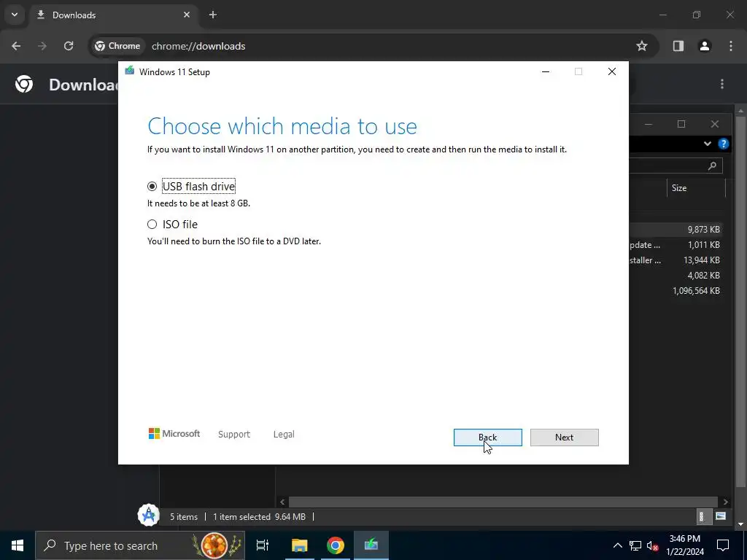Open the Chrome profile avatar
Viewport: 747px width, 560px height.
[x=705, y=46]
